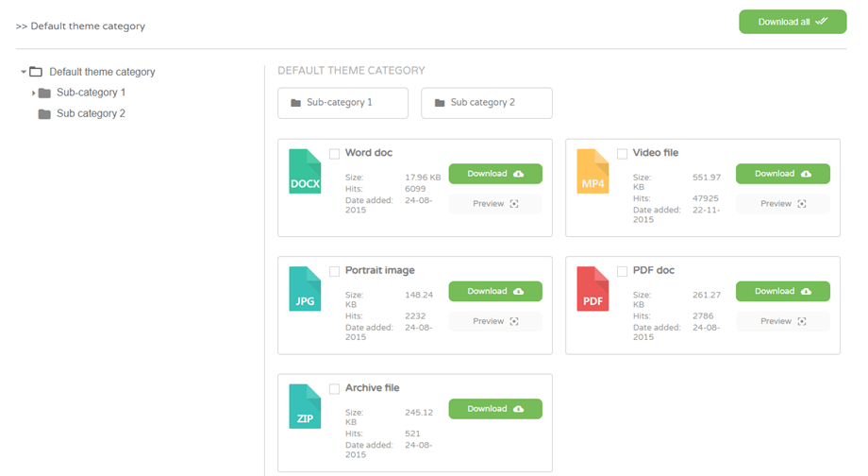Click the Sub-category 1 folder icon in tree
868x476 pixels.
pyautogui.click(x=44, y=93)
